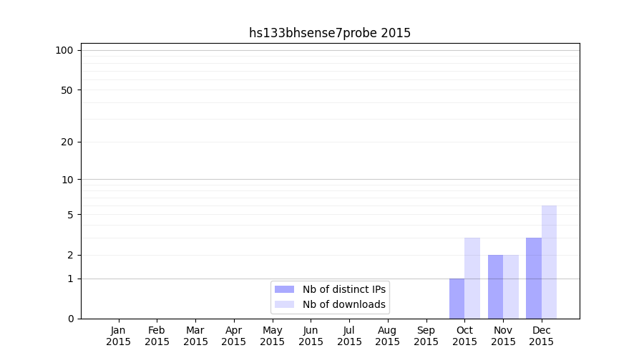Click the 100 y-axis tick label
644x358 pixels.
[x=64, y=50]
